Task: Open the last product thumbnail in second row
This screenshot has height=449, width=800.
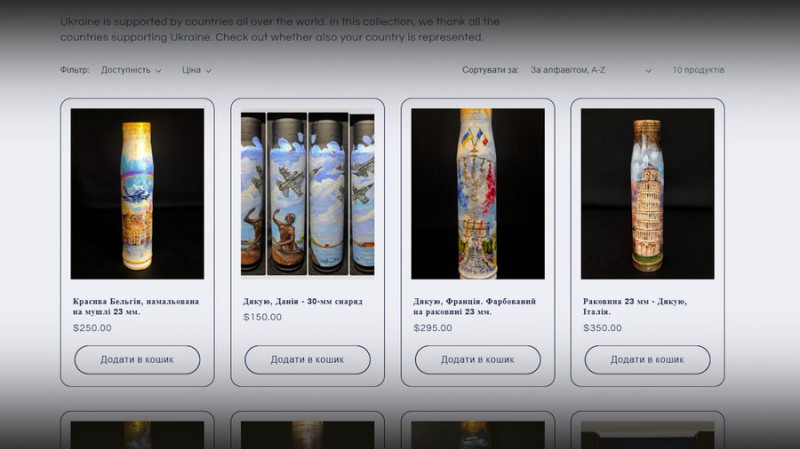Action: (x=647, y=435)
